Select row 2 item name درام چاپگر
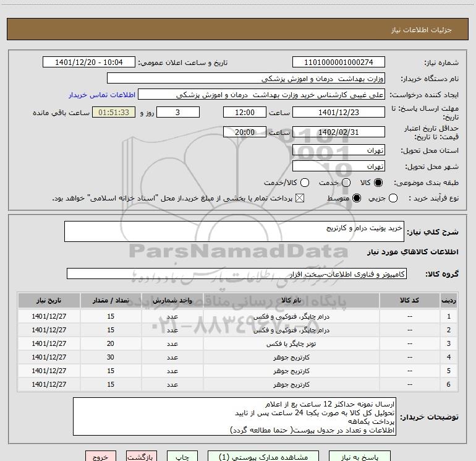 point(291,330)
